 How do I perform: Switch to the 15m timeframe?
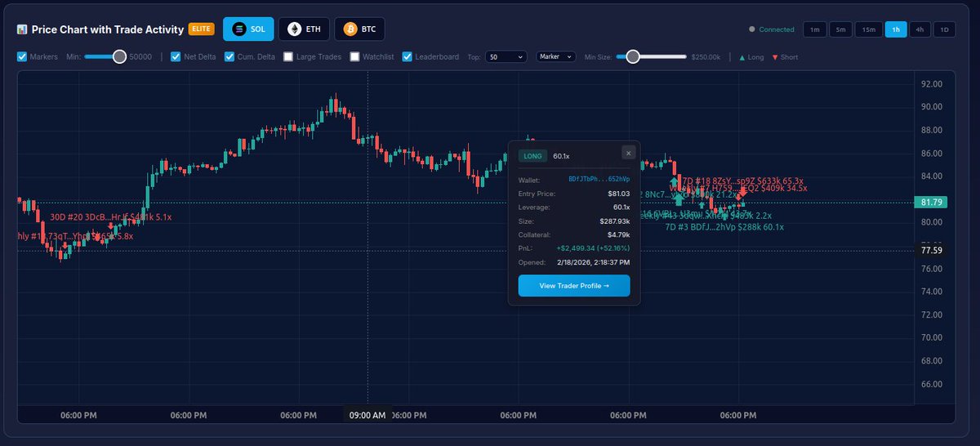coord(869,29)
